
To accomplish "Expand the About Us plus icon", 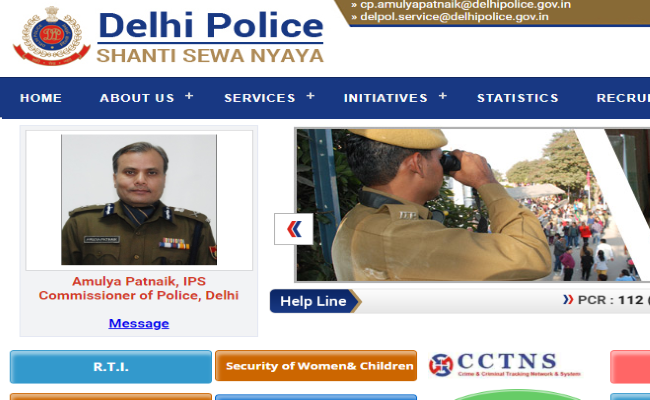I will (189, 96).
